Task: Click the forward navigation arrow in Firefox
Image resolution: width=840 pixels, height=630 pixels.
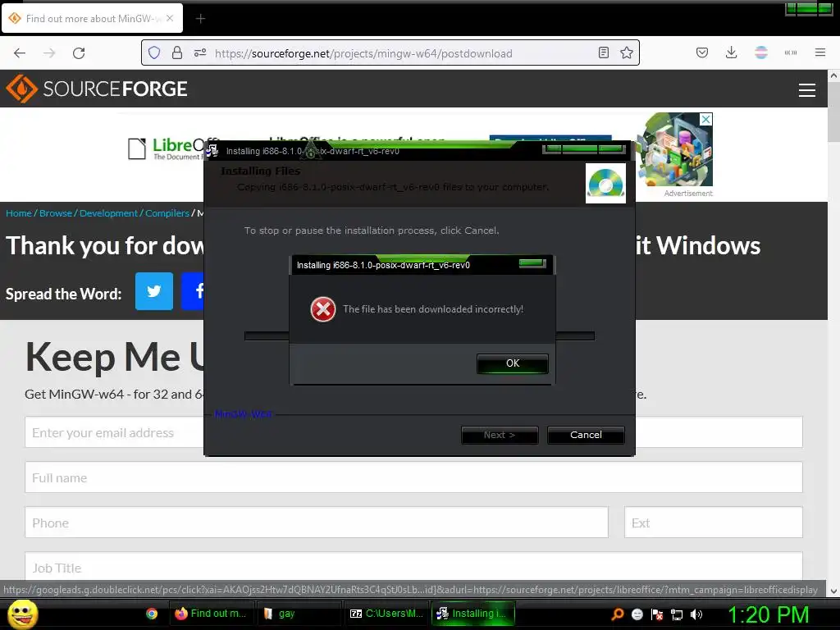Action: click(49, 53)
